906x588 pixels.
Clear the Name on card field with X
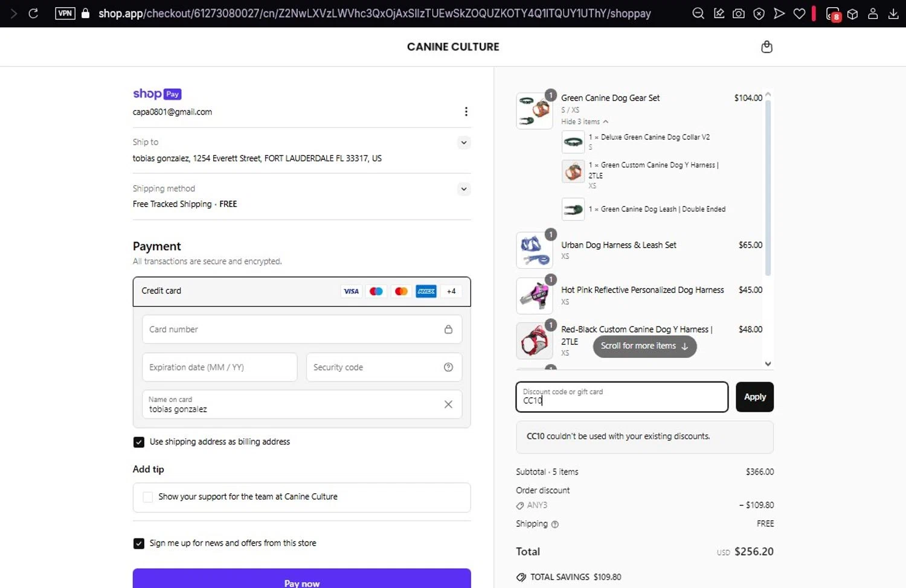448,404
